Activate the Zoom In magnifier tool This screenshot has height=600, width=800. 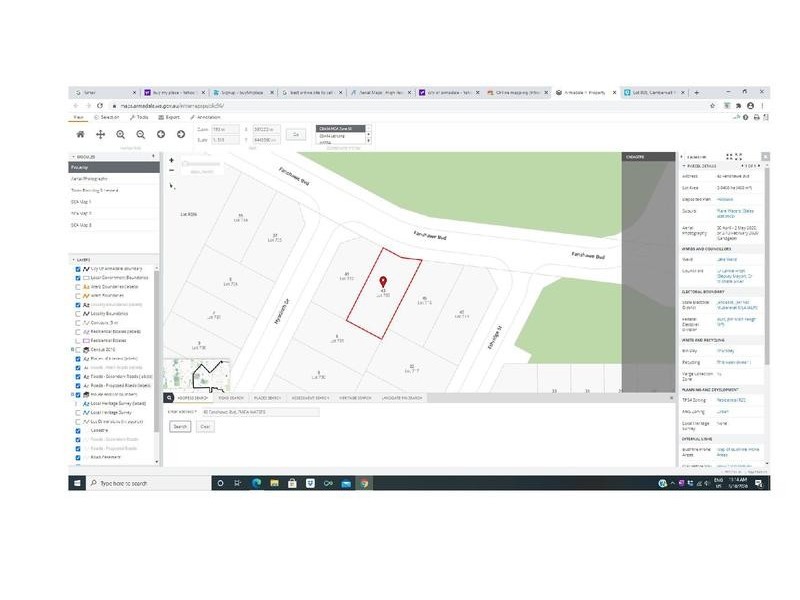pyautogui.click(x=121, y=134)
